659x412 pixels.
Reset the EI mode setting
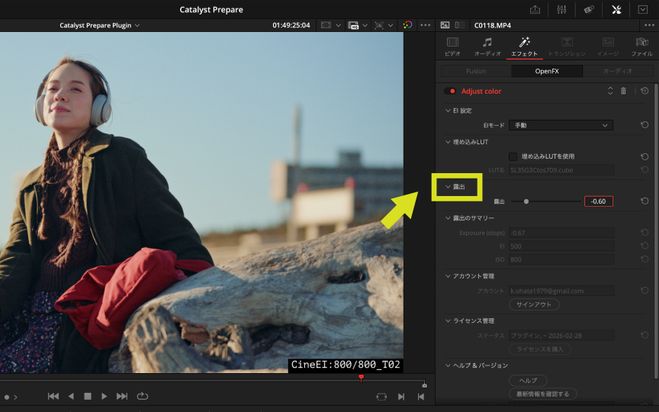pyautogui.click(x=643, y=125)
